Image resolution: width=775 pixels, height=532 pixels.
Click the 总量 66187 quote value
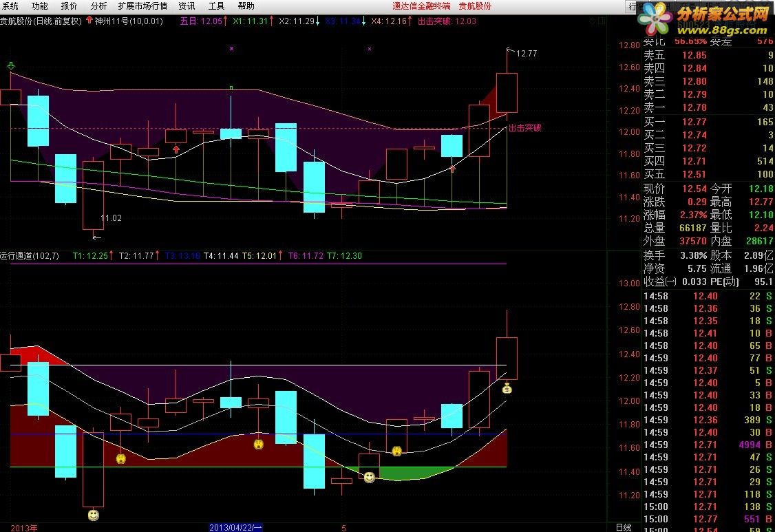coord(693,228)
